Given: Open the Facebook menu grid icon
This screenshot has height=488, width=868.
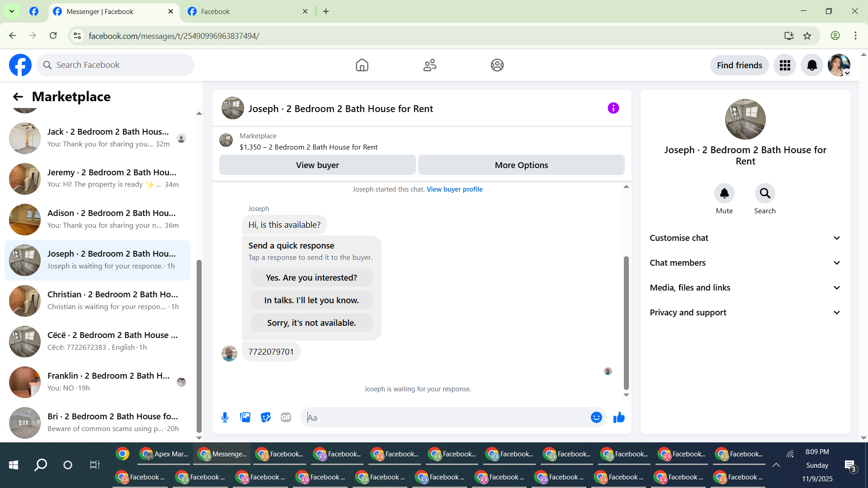Looking at the screenshot, I should click(x=785, y=66).
